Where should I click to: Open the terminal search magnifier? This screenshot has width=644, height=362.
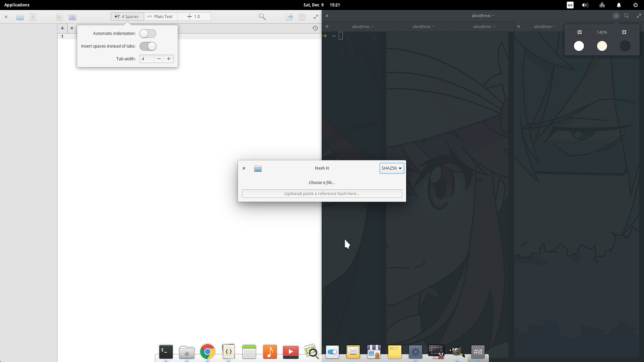coord(626,16)
